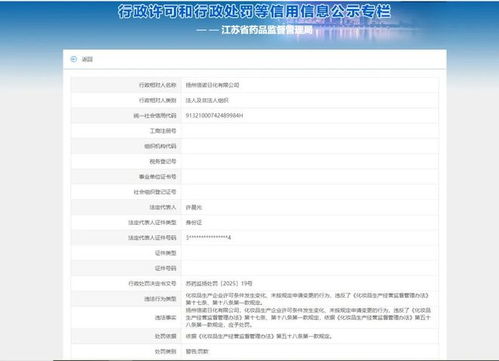The height and width of the screenshot is (361, 499).
Task: Select the 处罚依据 label
Action: (x=165, y=336)
